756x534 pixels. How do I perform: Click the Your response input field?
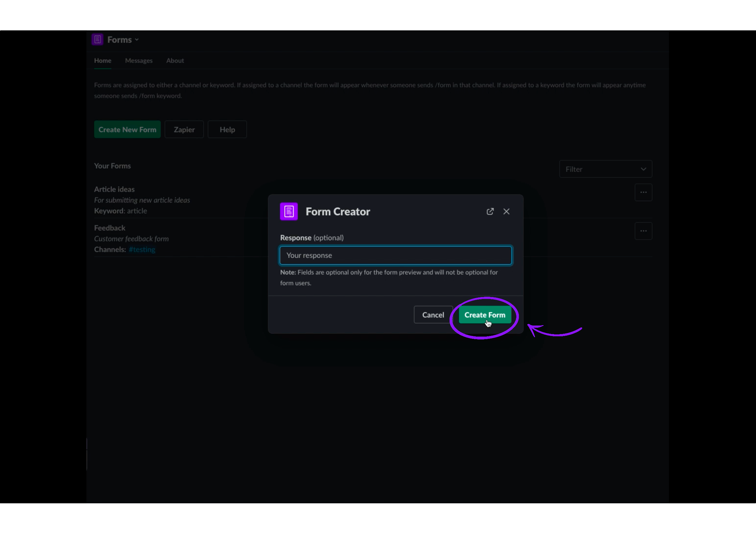(395, 255)
